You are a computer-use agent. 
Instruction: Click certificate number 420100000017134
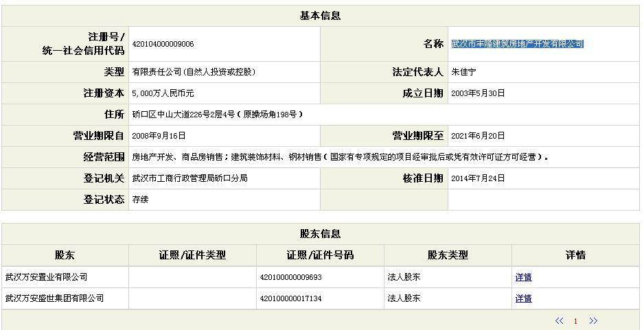(x=291, y=299)
